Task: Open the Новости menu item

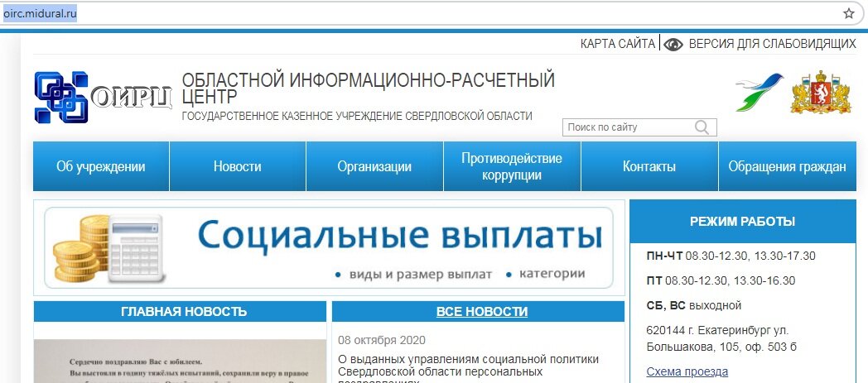Action: tap(238, 166)
